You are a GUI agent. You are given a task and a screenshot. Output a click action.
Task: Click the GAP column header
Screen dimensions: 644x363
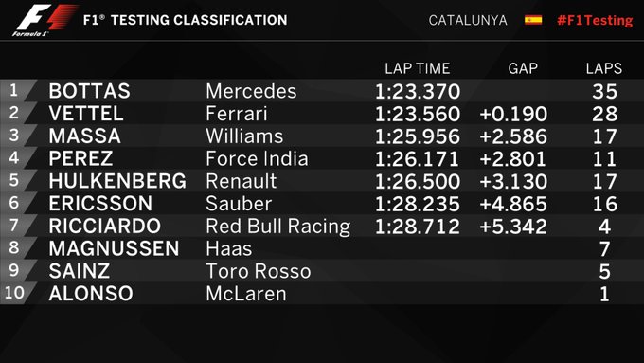click(523, 68)
